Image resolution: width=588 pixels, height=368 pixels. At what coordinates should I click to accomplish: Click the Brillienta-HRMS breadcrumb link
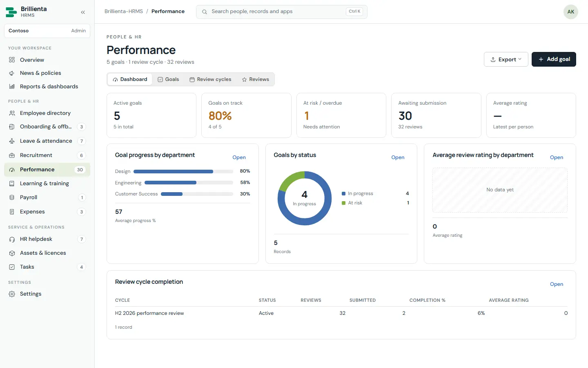tap(124, 11)
